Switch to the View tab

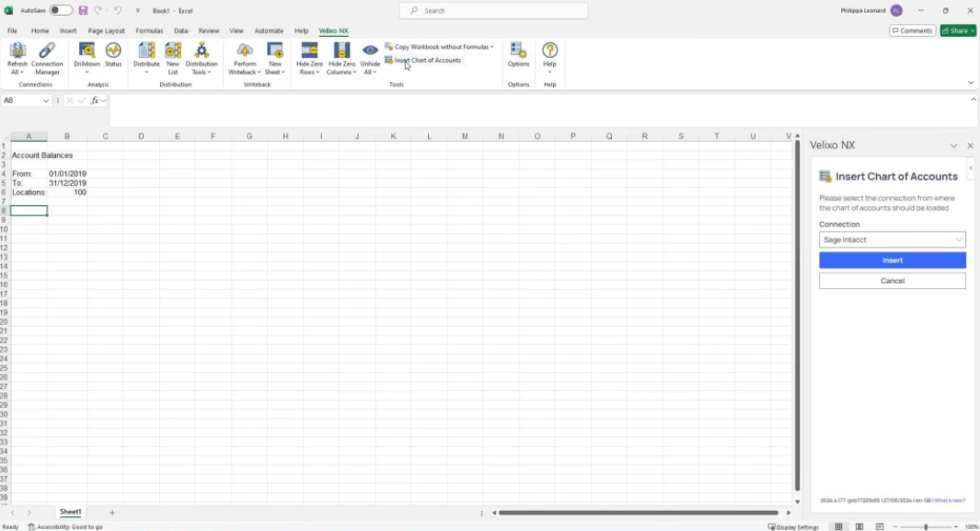pyautogui.click(x=236, y=30)
